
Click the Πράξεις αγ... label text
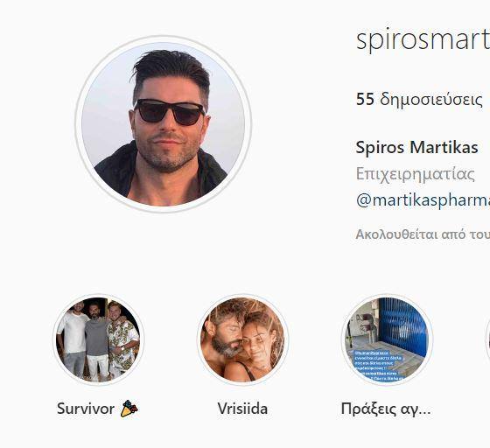pos(386,409)
